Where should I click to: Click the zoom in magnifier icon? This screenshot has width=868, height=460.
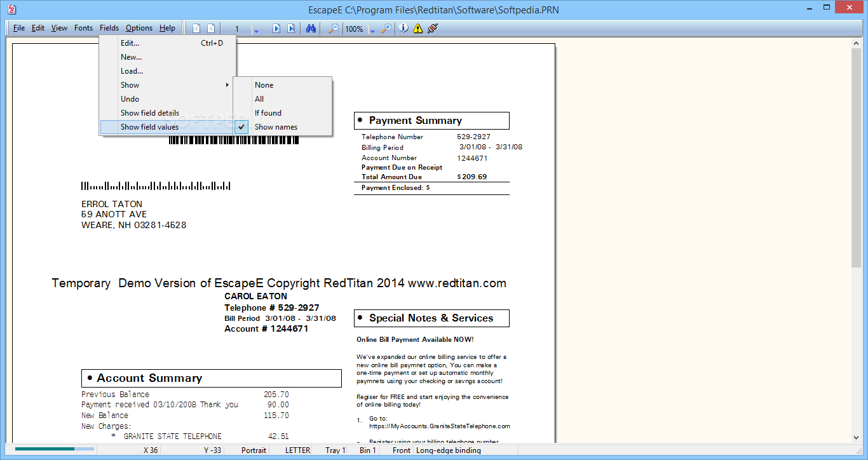[386, 28]
